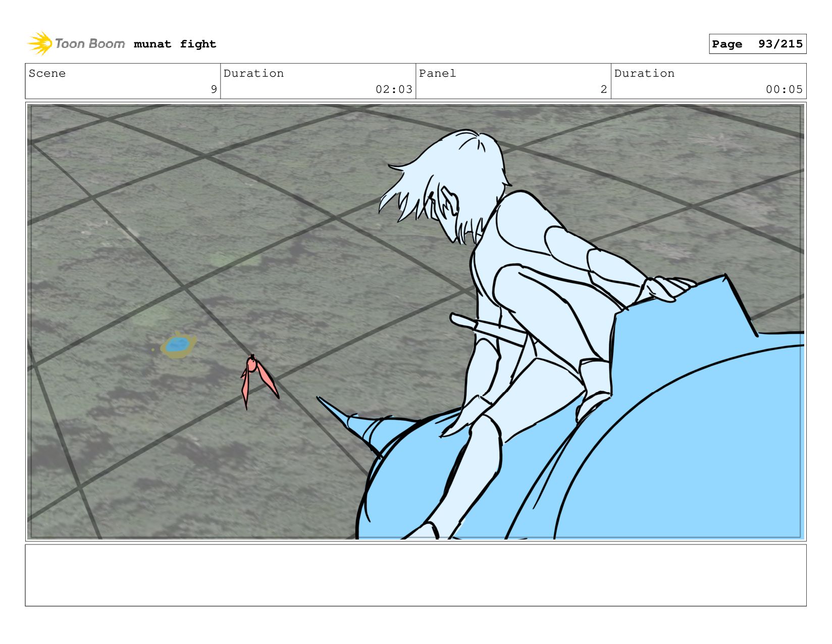The height and width of the screenshot is (644, 832).
Task: Click the scene duration value '02:03'
Action: (394, 89)
